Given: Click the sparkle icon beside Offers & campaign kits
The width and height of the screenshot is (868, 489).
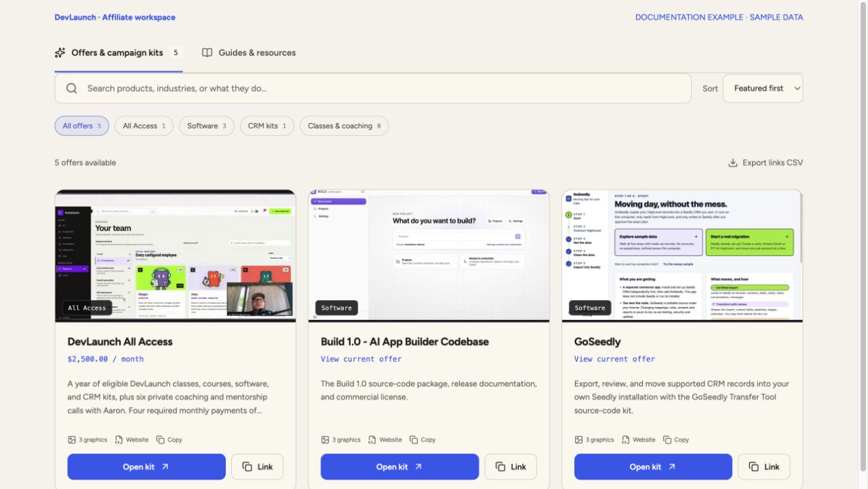Looking at the screenshot, I should point(60,53).
